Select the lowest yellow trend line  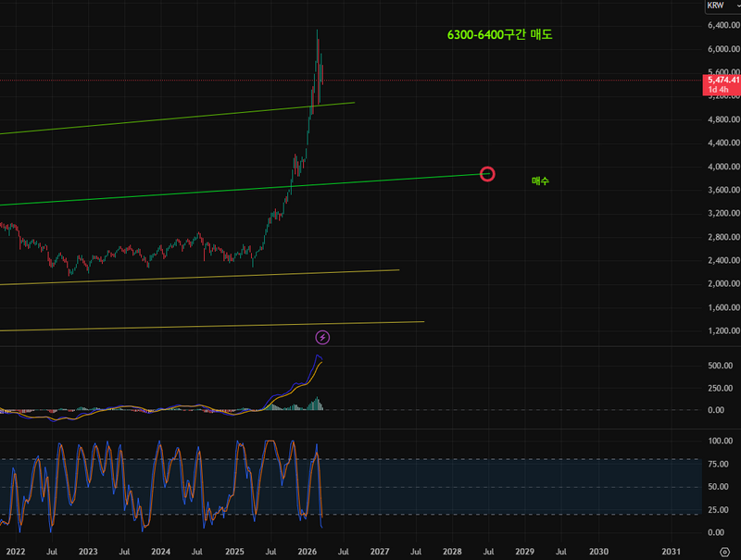coord(185,326)
